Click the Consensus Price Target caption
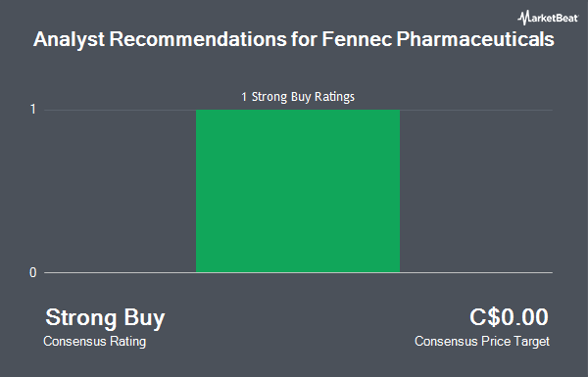Viewport: 588px width, 377px height. coord(482,342)
